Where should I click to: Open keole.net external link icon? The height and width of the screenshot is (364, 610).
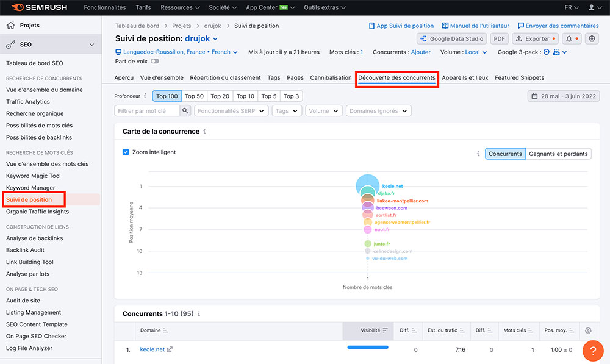pos(170,349)
